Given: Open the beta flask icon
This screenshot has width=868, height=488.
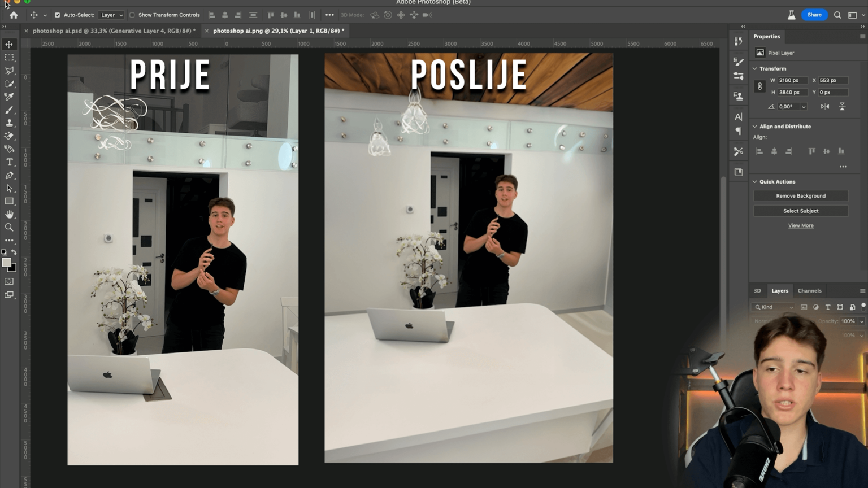Looking at the screenshot, I should [x=791, y=15].
